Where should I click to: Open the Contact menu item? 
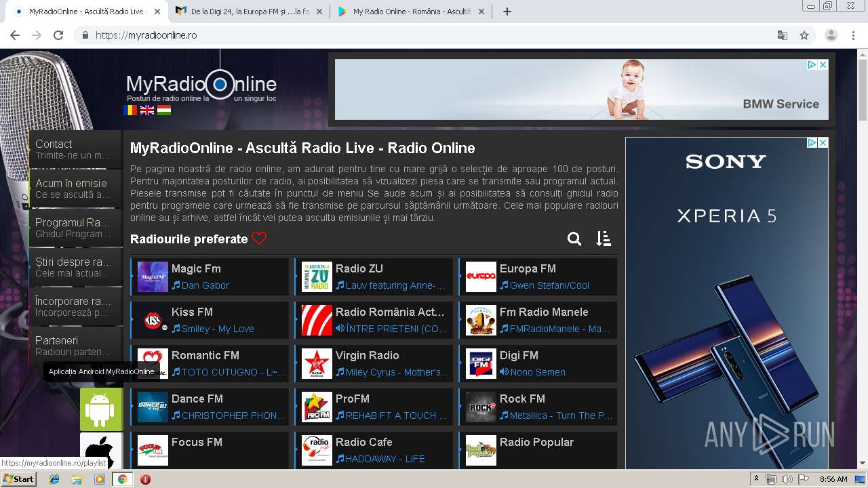pos(75,149)
